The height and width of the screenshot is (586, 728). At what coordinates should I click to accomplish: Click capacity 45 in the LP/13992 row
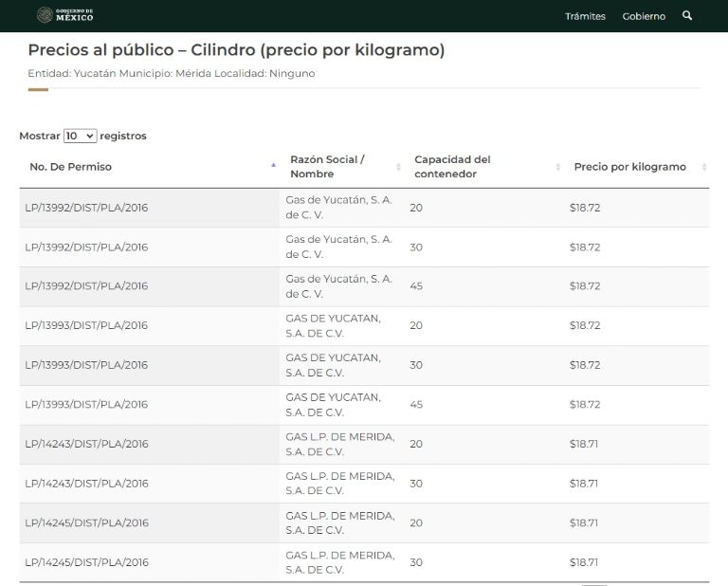[x=416, y=286]
